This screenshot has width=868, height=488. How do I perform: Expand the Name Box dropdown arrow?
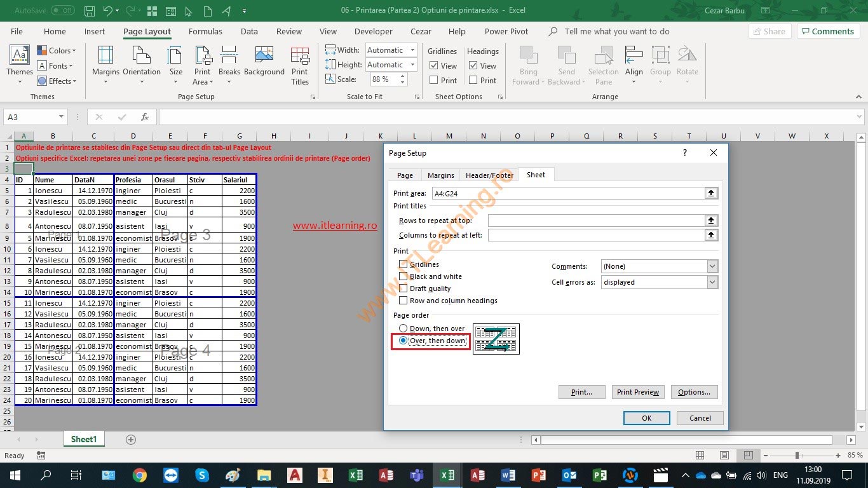[x=62, y=117]
